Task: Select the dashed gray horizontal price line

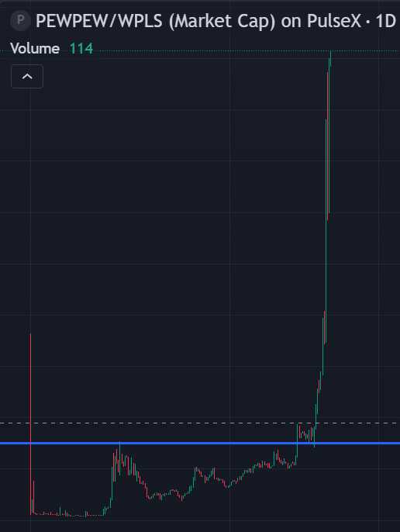Action: pos(200,423)
